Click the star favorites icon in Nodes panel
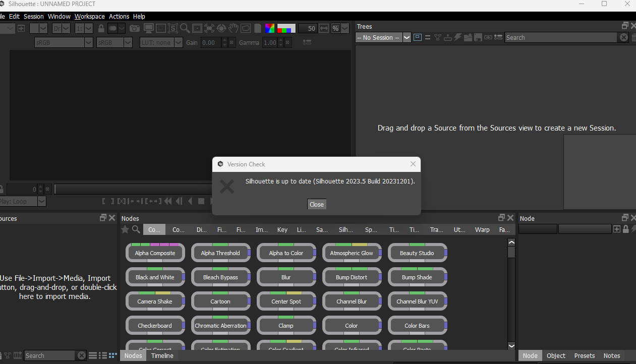 125,229
